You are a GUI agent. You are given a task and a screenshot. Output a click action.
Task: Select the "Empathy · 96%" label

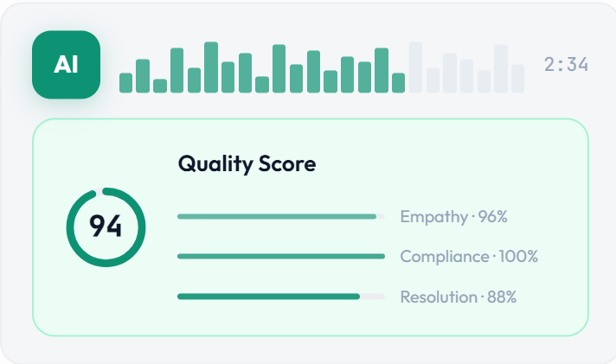click(453, 216)
